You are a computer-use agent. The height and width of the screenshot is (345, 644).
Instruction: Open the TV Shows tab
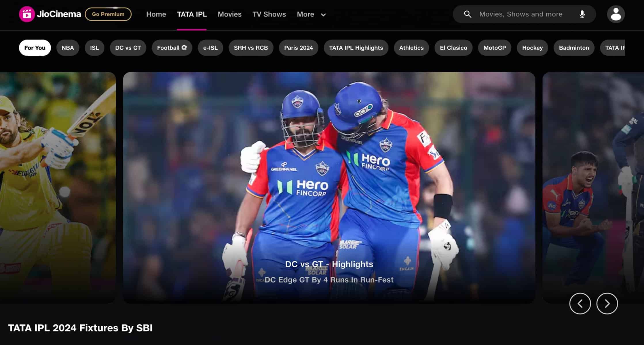point(269,14)
